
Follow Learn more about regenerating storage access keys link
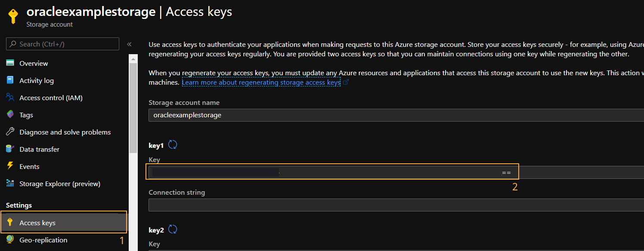261,82
